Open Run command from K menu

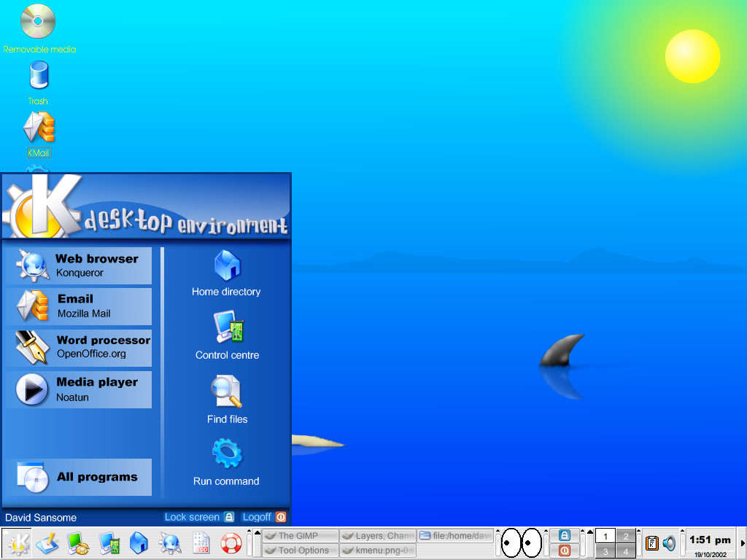227,463
